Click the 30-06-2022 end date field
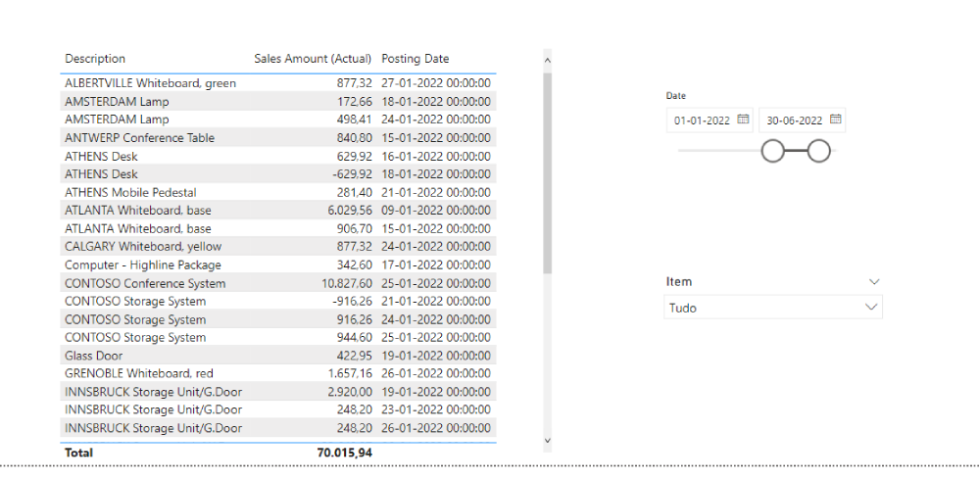 point(794,120)
